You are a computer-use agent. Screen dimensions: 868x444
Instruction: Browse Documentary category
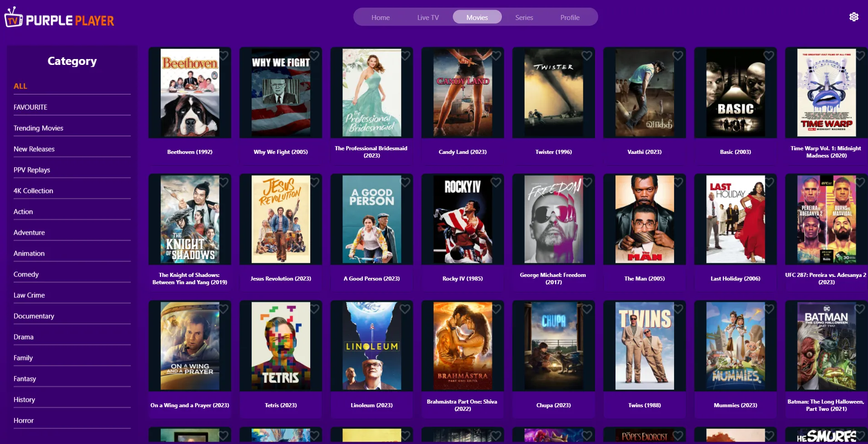click(x=72, y=316)
